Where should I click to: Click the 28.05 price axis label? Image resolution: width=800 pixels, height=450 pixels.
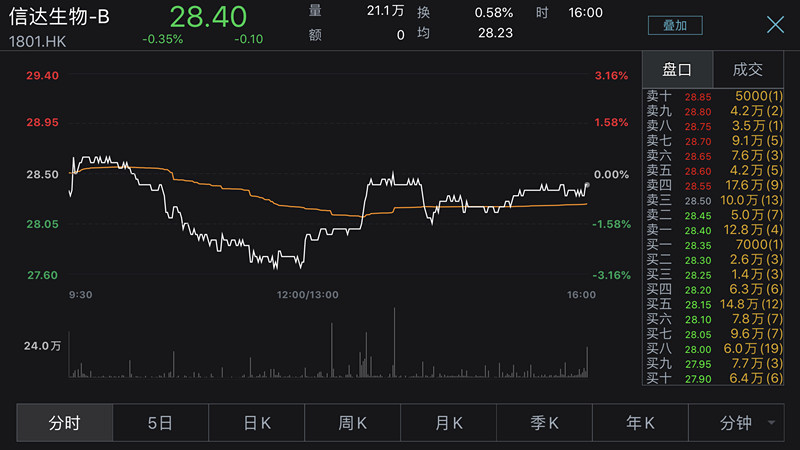click(42, 224)
